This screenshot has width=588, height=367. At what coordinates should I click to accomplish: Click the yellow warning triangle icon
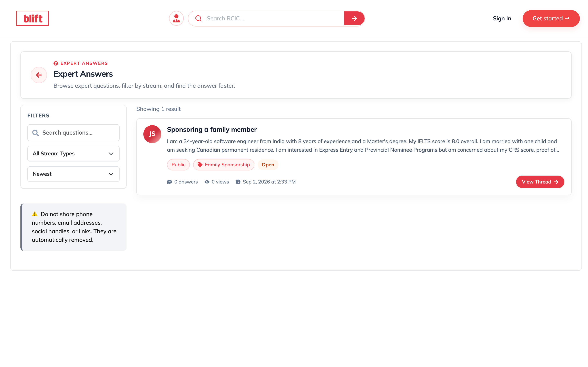tap(35, 214)
